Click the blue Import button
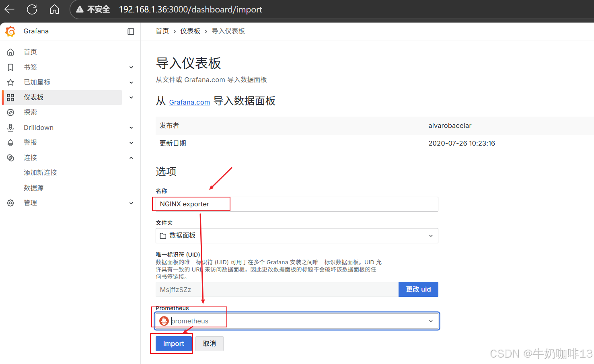Image resolution: width=594 pixels, height=364 pixels. click(x=174, y=344)
